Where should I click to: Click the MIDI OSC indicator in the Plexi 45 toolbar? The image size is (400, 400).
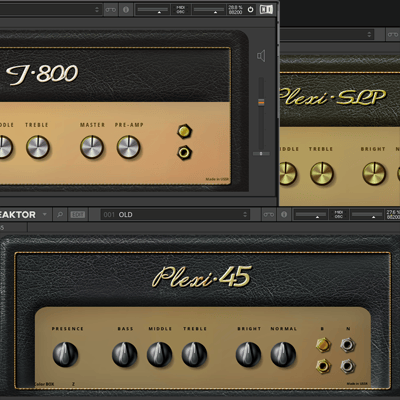[x=339, y=215]
